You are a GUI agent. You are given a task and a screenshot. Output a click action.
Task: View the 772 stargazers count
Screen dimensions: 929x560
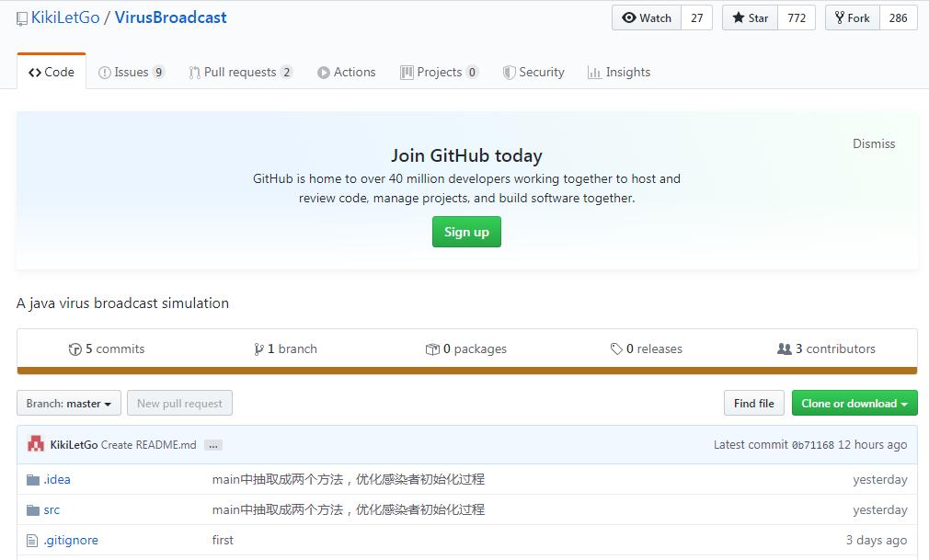pos(797,17)
